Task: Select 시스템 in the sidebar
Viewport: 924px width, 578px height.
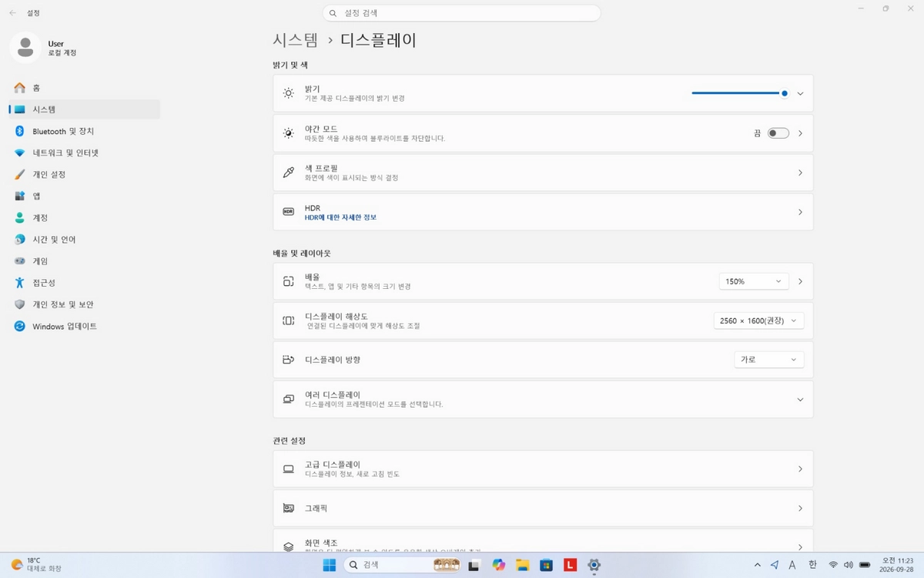Action: pos(85,109)
